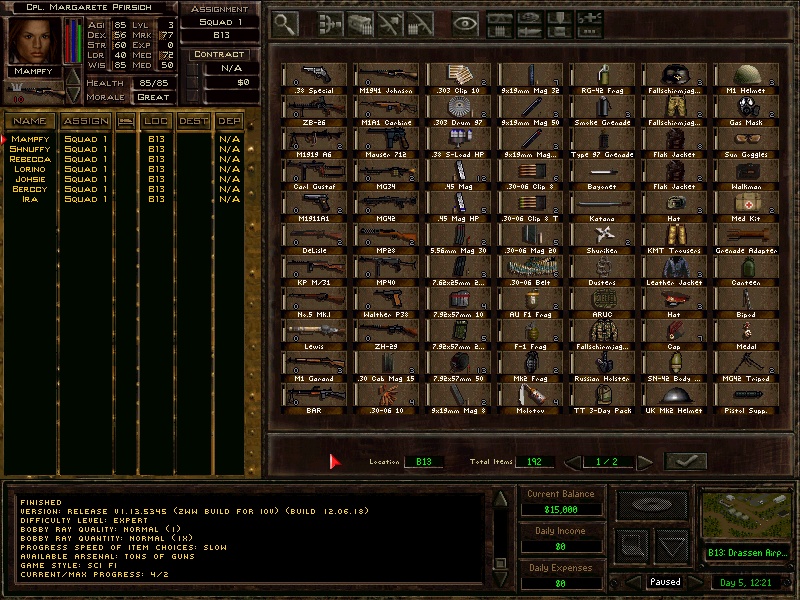Select Rebecca in the team list
Viewport: 800px width, 600px height.
(x=30, y=159)
